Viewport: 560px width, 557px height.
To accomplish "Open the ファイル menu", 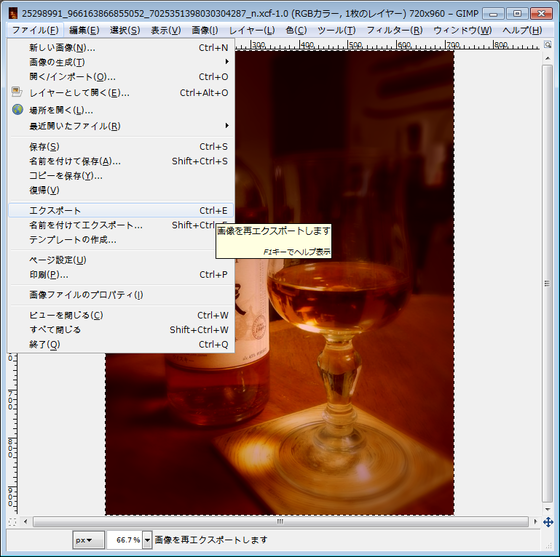I will tap(35, 30).
